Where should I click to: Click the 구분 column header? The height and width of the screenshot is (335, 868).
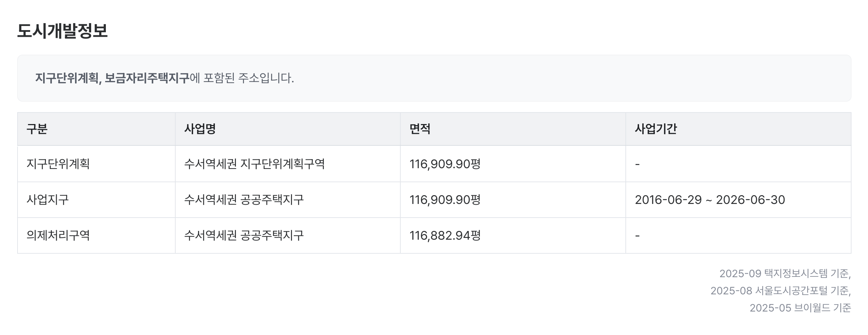pos(37,129)
